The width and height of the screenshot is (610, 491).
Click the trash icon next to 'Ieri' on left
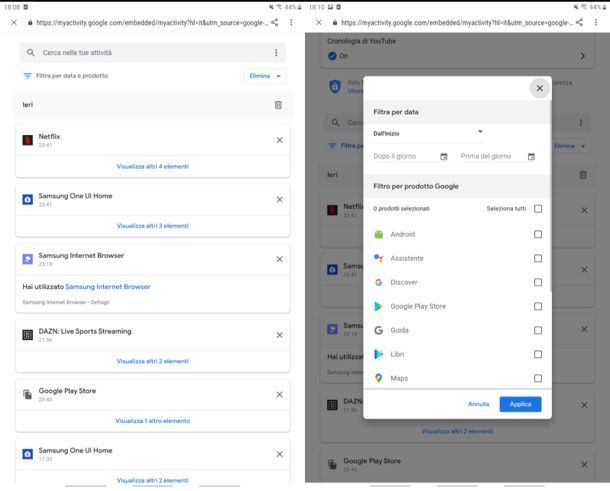[278, 105]
